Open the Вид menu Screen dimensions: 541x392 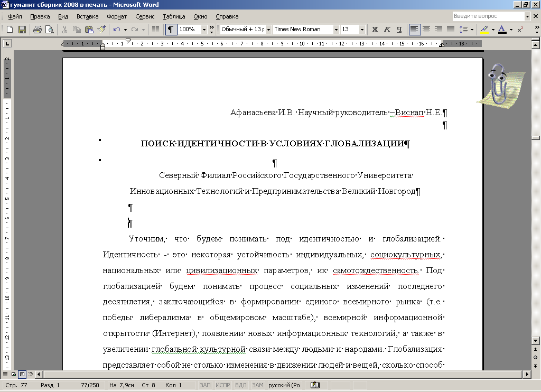point(63,16)
